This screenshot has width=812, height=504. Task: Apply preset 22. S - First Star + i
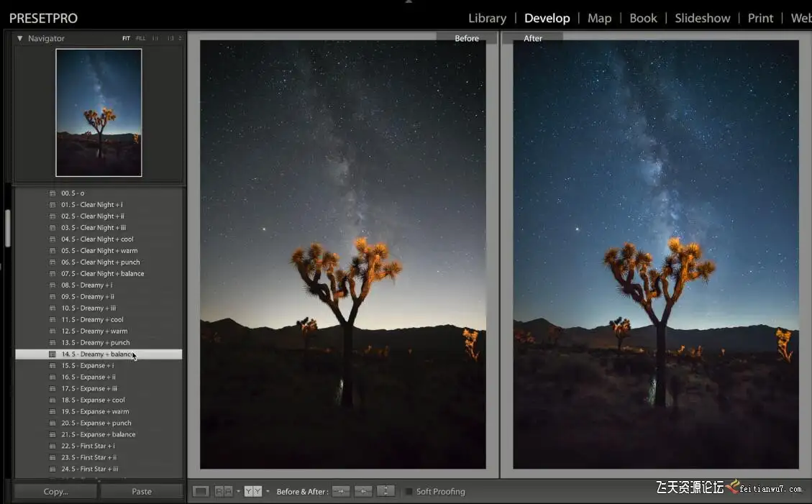click(x=99, y=446)
